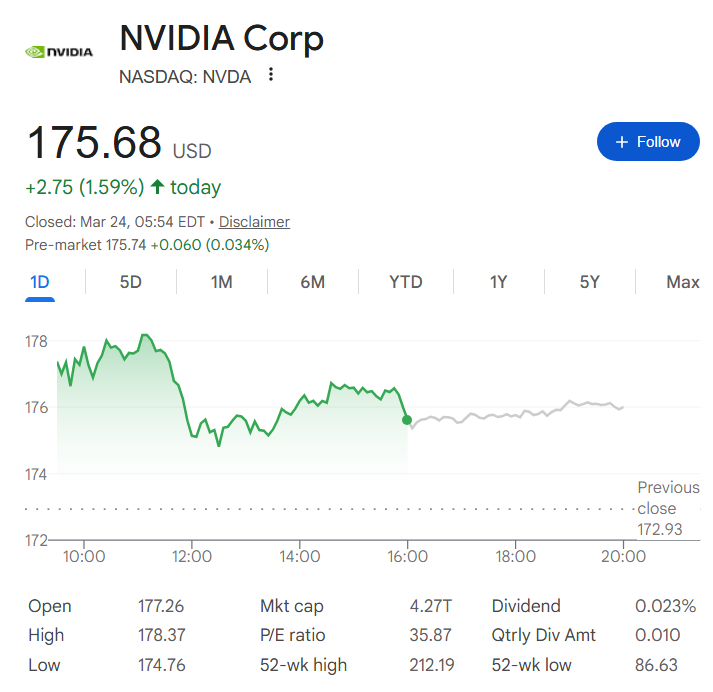Click the Previous close 172.93 label

667,508
